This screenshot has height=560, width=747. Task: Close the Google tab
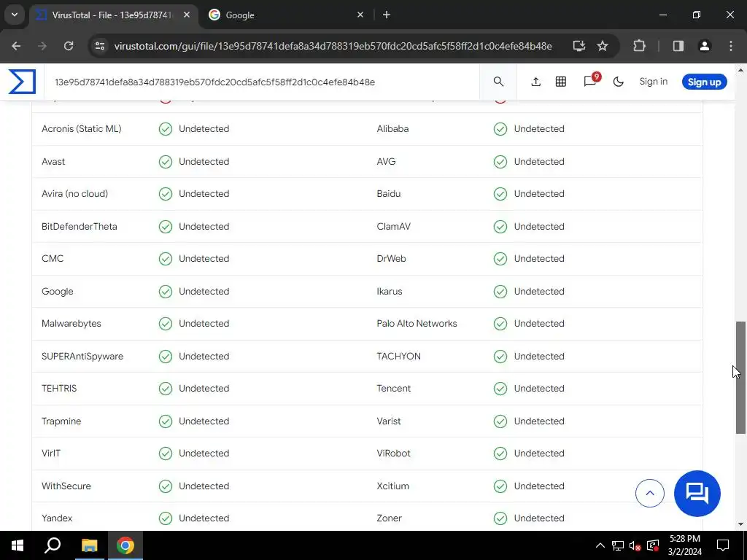360,15
